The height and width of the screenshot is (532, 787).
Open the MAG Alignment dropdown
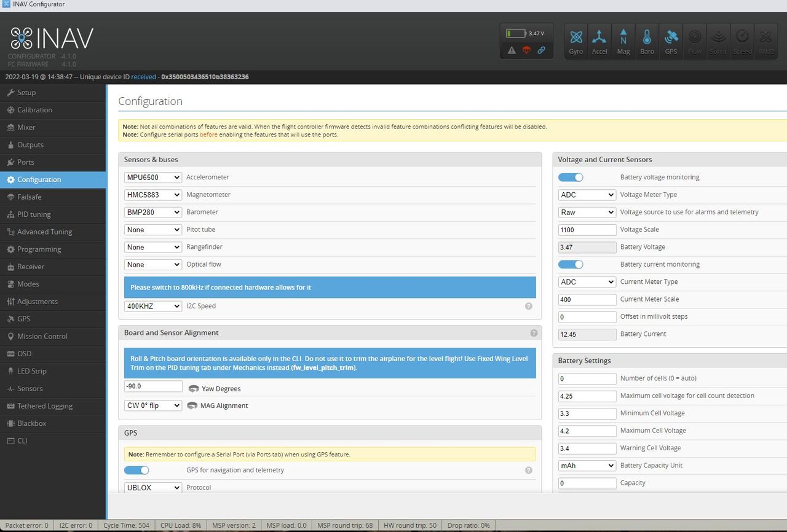pos(153,405)
